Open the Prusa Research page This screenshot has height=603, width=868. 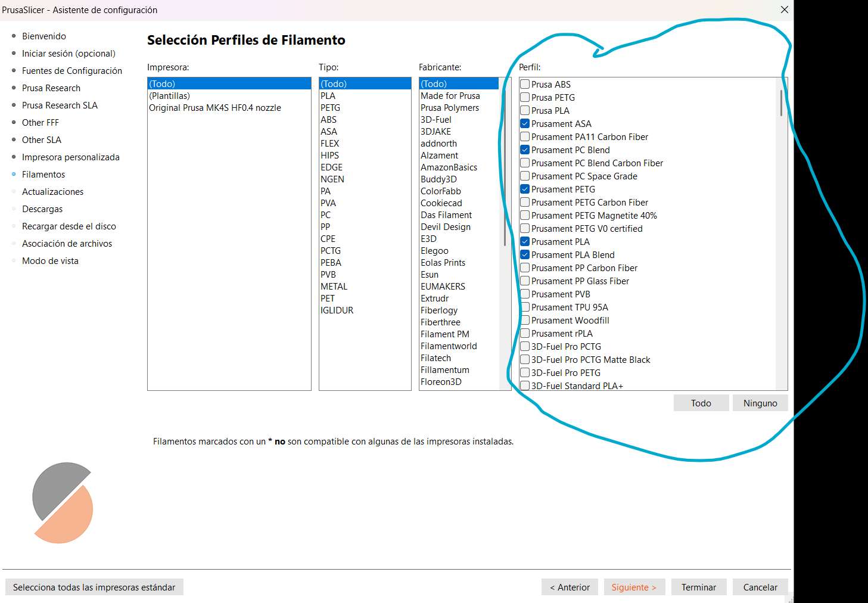51,88
